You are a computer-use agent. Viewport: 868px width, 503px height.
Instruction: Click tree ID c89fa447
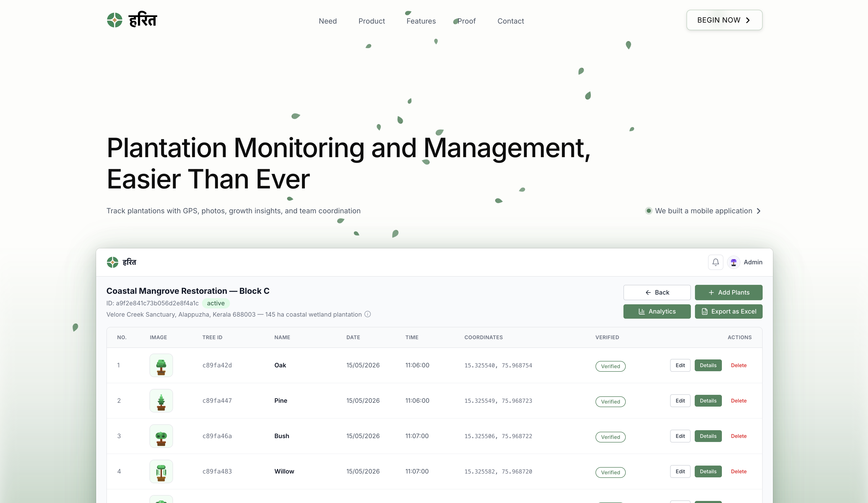pyautogui.click(x=217, y=401)
